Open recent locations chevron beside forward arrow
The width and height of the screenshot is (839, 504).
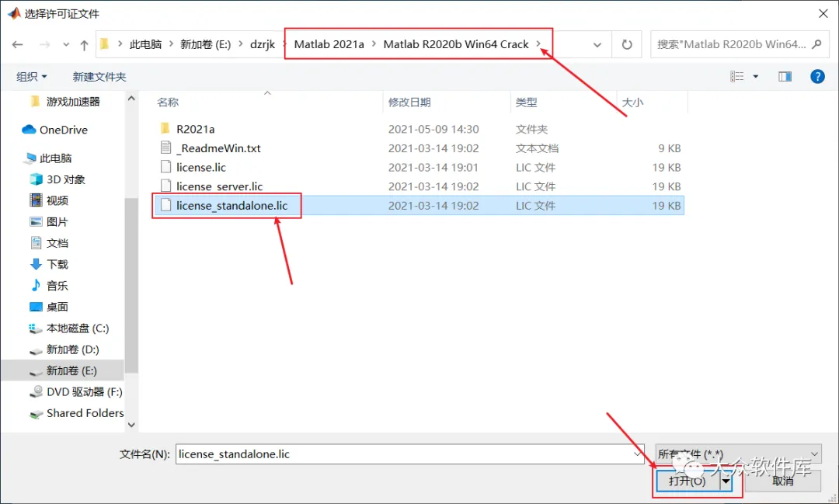[66, 44]
